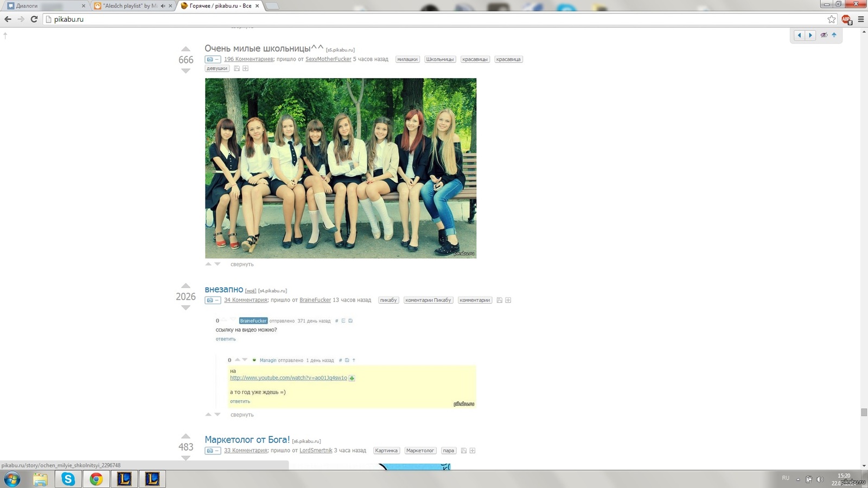Upvote the post rated 2026
Viewport: 868px width, 488px height.
(x=186, y=286)
